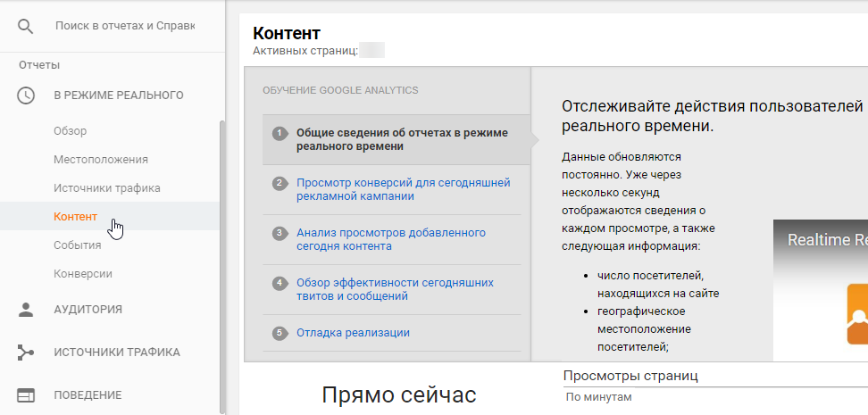Click the number 4 step badge

(280, 283)
